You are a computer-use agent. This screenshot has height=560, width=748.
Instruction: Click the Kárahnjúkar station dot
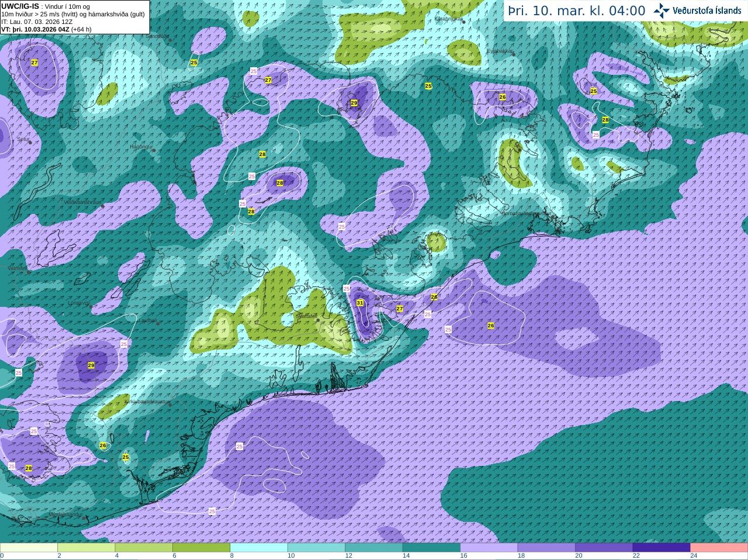[x=463, y=22]
